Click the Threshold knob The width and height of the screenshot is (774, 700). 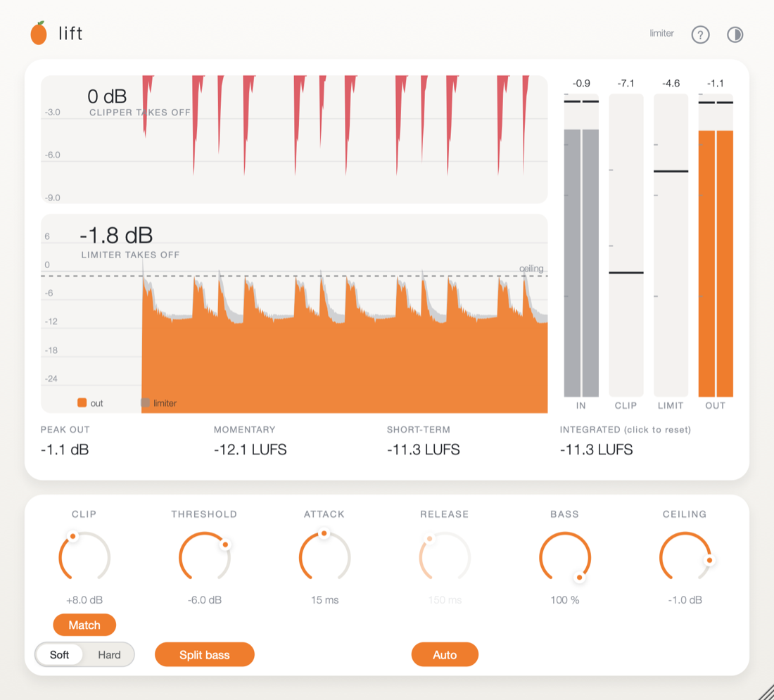tap(204, 557)
